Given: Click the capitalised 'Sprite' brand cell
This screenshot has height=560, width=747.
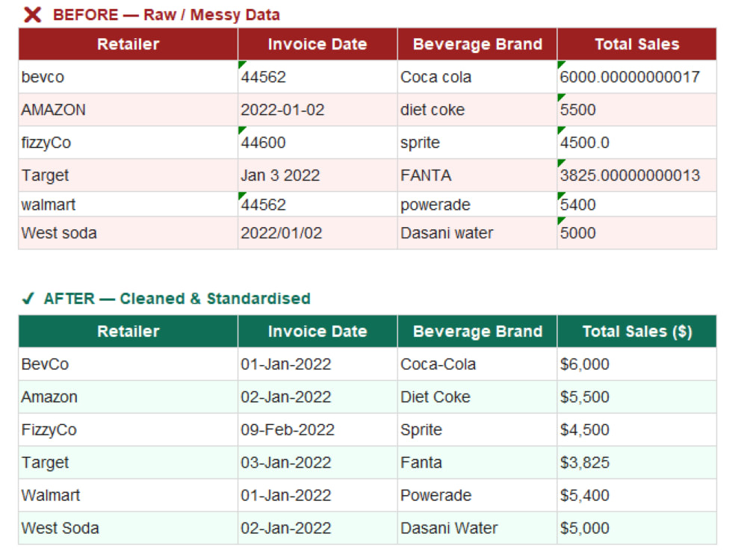Looking at the screenshot, I should pos(477,430).
